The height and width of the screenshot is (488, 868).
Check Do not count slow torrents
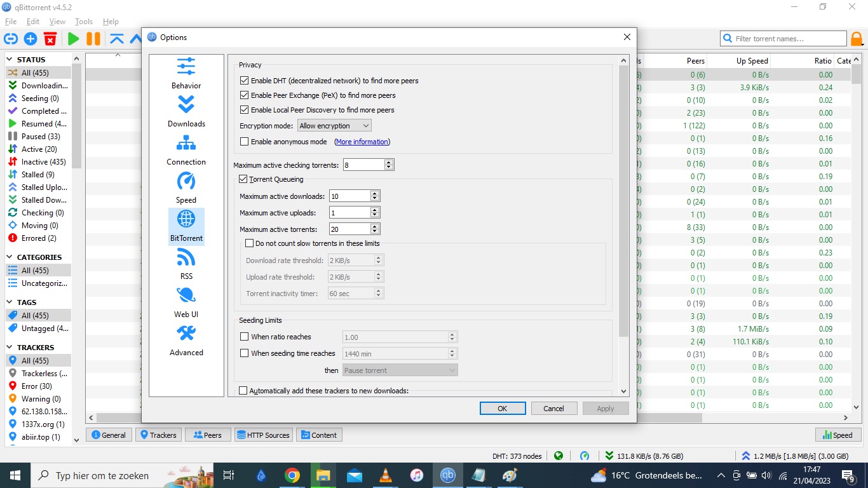click(249, 243)
